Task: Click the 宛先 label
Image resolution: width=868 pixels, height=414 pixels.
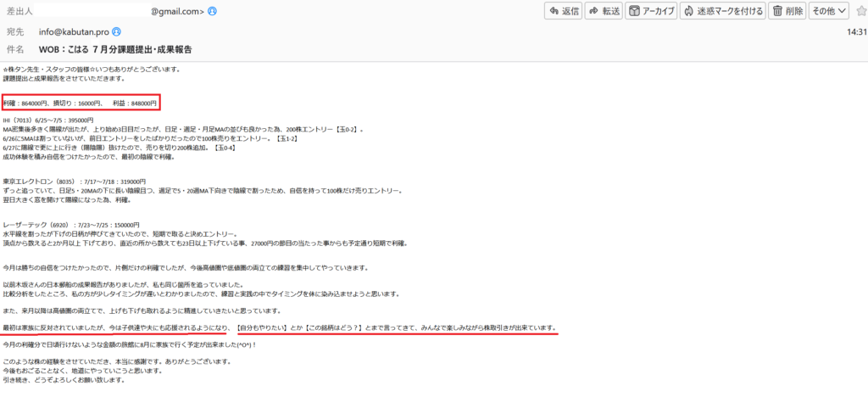Action: click(15, 31)
